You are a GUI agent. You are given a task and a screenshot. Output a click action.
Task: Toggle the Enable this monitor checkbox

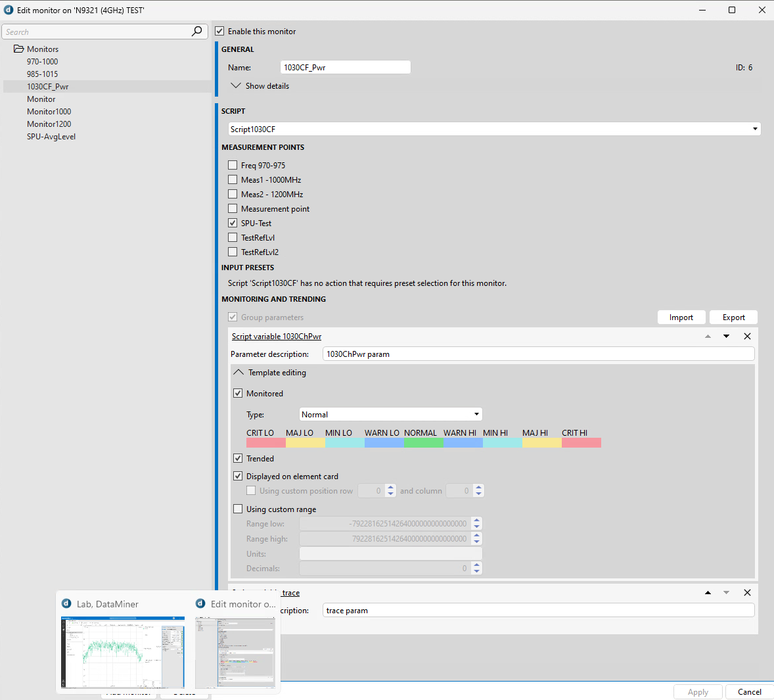[x=220, y=32]
